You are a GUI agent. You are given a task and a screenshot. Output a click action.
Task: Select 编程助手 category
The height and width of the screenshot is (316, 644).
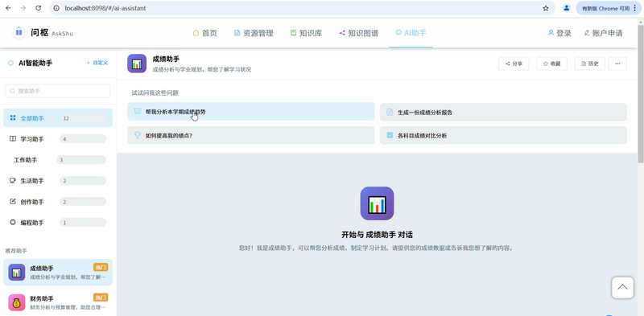tap(57, 223)
